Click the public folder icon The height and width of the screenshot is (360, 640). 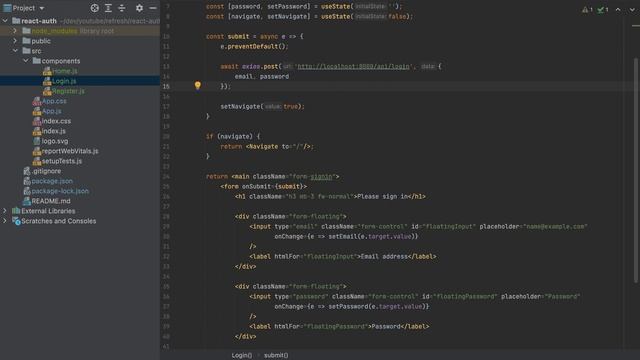tap(27, 40)
